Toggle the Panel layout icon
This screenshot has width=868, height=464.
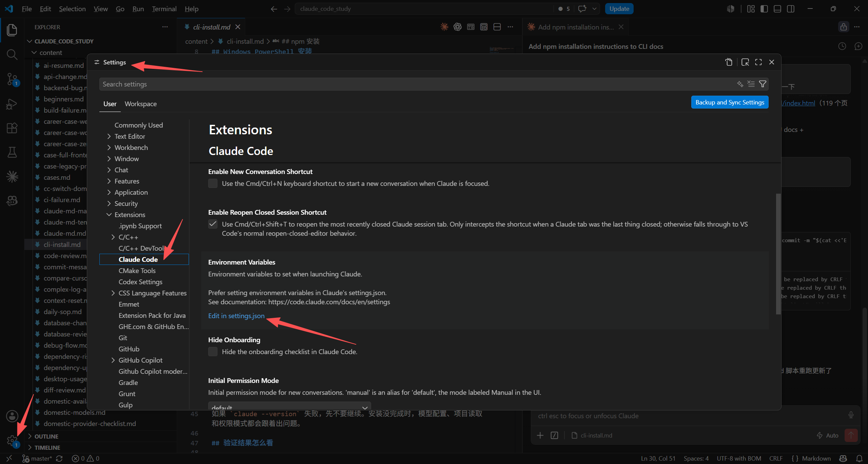point(777,9)
